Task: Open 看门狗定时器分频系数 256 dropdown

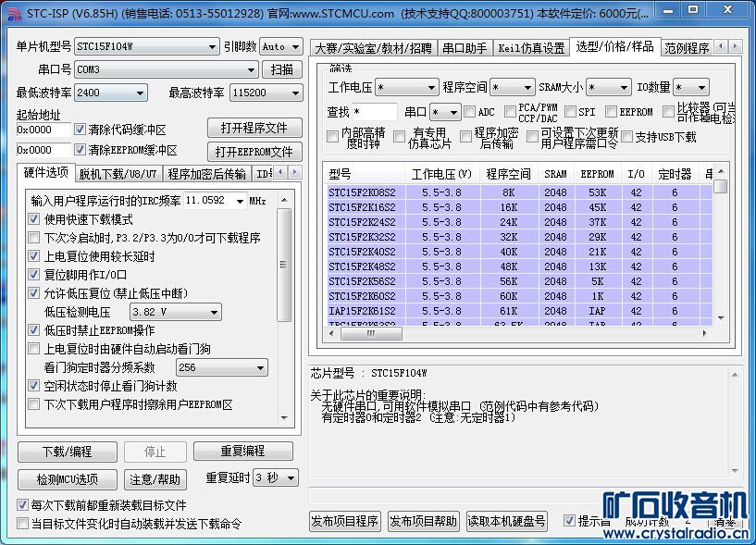Action: (222, 367)
